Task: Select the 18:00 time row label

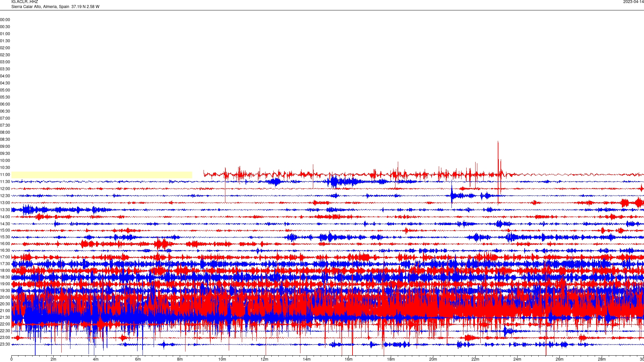Action: [5, 270]
